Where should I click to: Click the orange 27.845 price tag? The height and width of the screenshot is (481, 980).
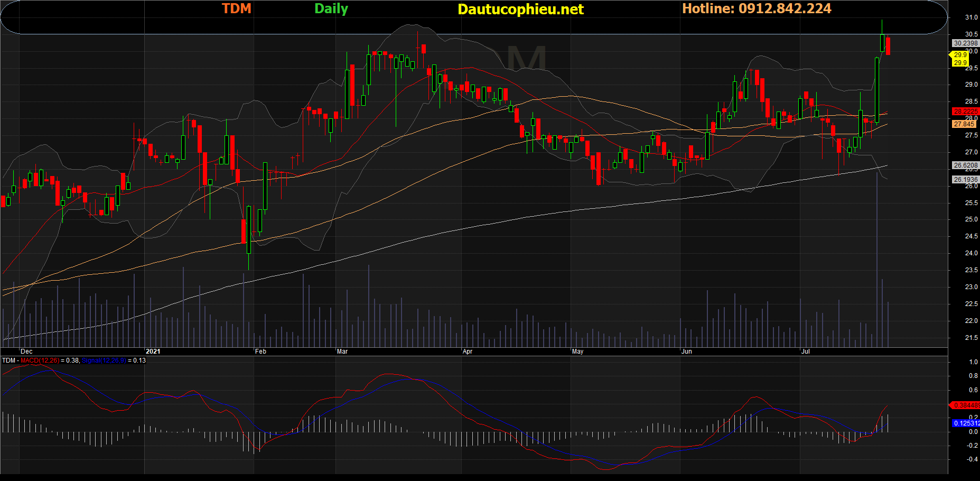click(964, 124)
